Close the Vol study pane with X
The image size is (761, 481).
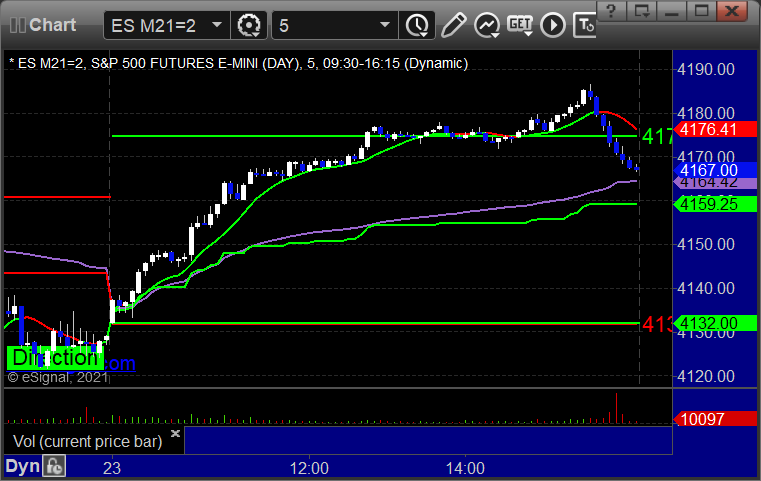[x=175, y=433]
